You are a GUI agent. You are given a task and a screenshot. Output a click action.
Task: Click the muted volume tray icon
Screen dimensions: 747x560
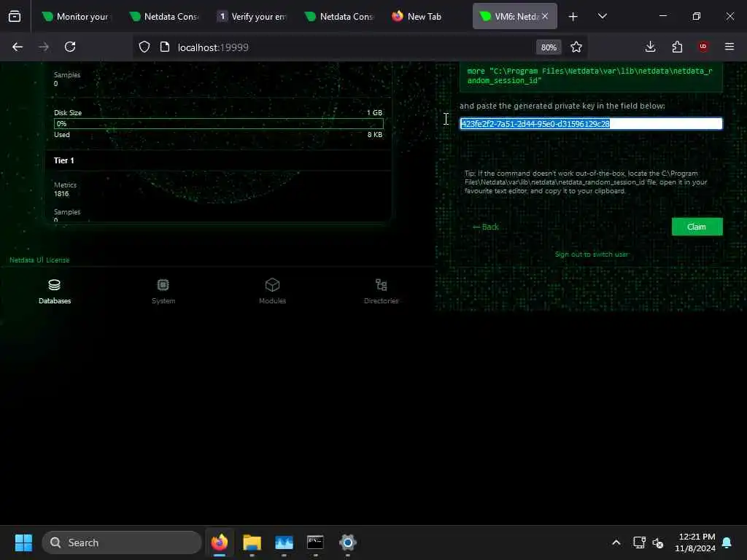pos(658,542)
